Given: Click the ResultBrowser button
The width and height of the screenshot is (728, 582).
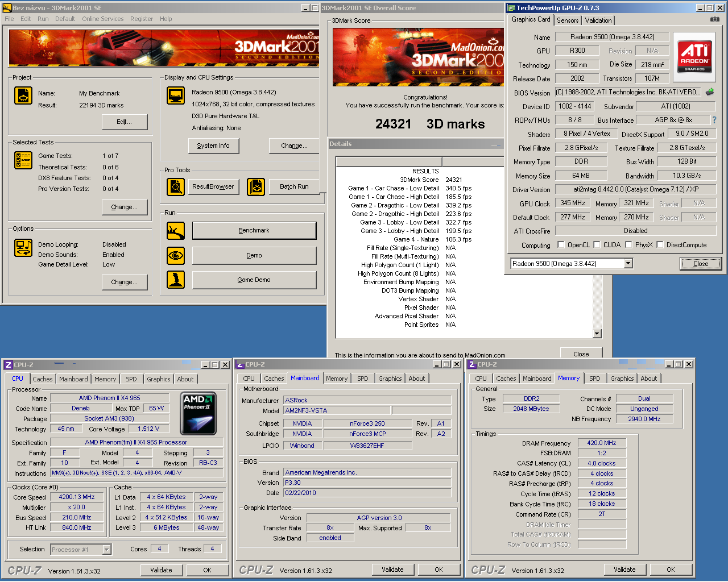Looking at the screenshot, I should pyautogui.click(x=213, y=186).
